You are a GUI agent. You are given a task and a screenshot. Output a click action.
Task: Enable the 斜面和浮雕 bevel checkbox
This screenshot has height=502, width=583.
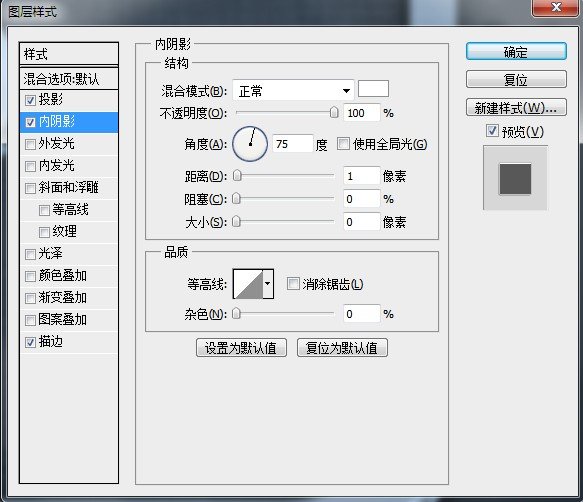coord(30,188)
